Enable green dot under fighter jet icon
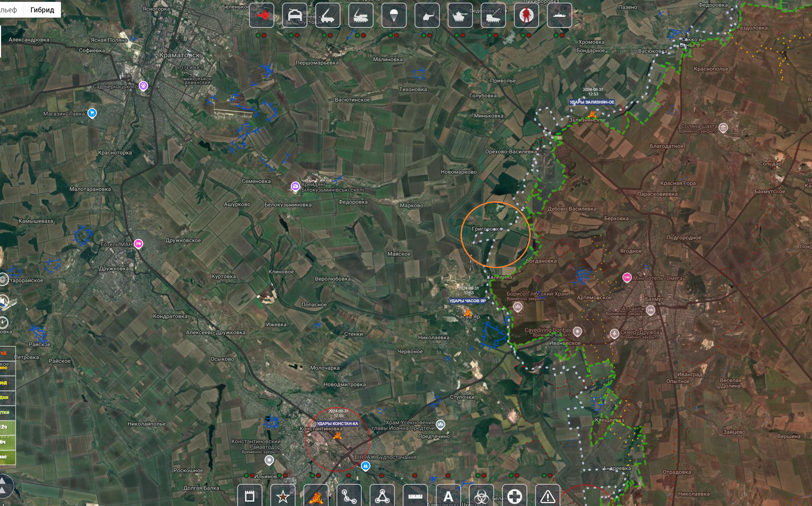 point(258,35)
